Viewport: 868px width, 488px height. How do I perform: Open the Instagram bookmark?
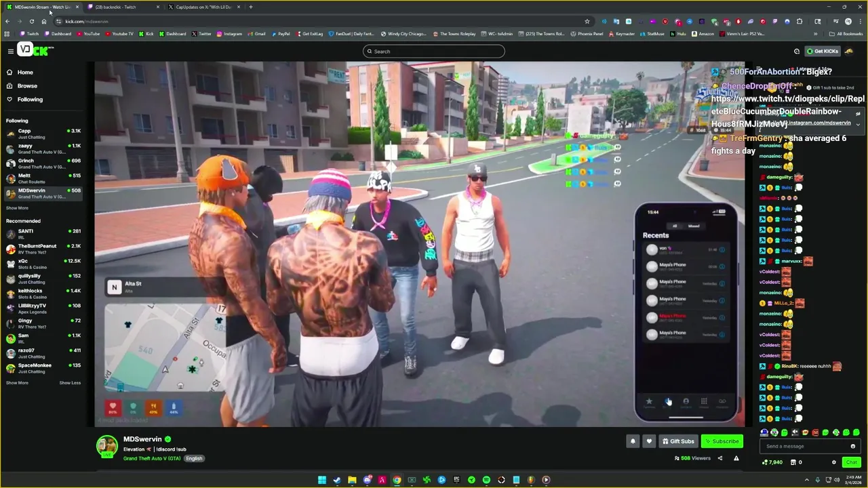pos(229,34)
